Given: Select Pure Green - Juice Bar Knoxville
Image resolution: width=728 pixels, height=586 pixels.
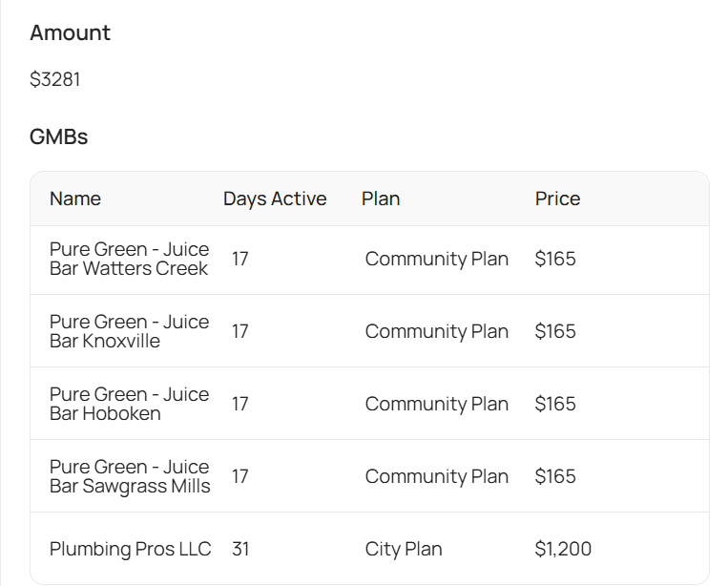Looking at the screenshot, I should coord(129,331).
